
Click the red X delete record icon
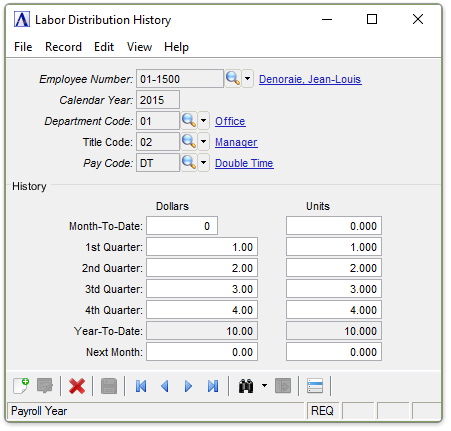click(77, 386)
